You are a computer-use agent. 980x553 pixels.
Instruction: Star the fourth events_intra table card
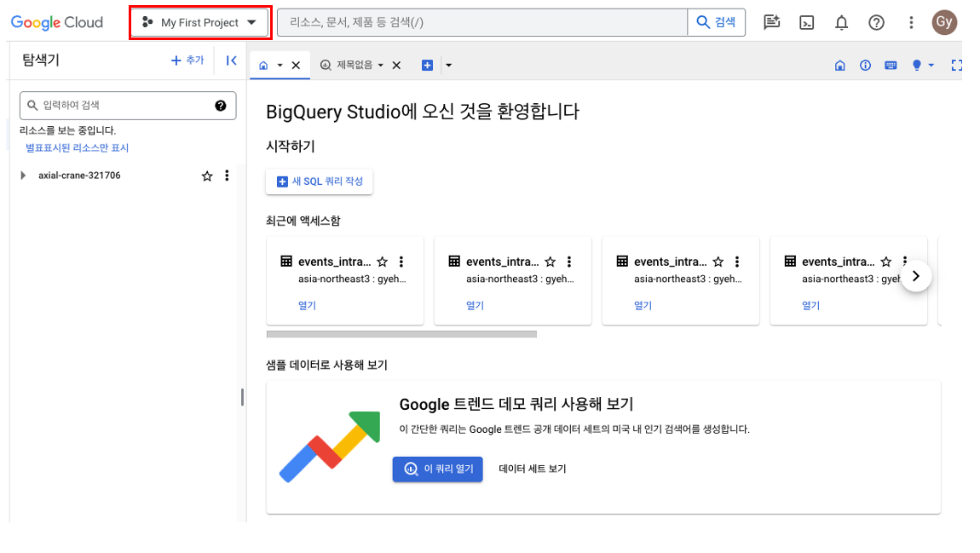coord(886,262)
